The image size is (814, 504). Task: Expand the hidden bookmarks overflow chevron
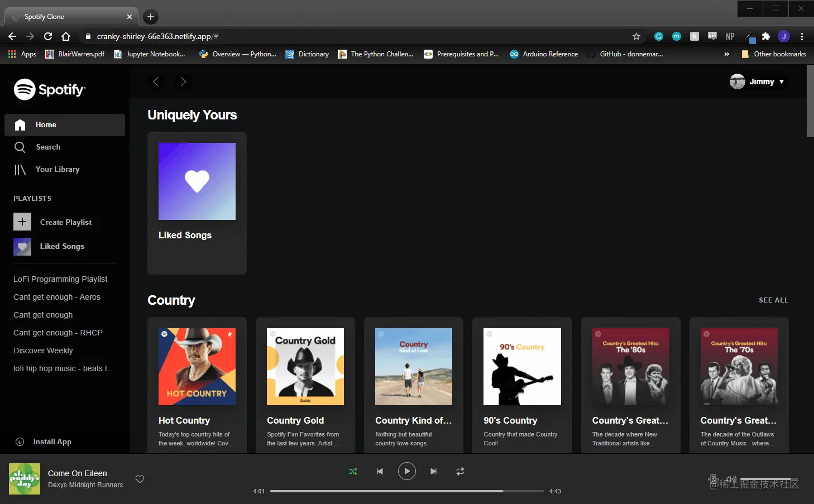[x=726, y=54]
